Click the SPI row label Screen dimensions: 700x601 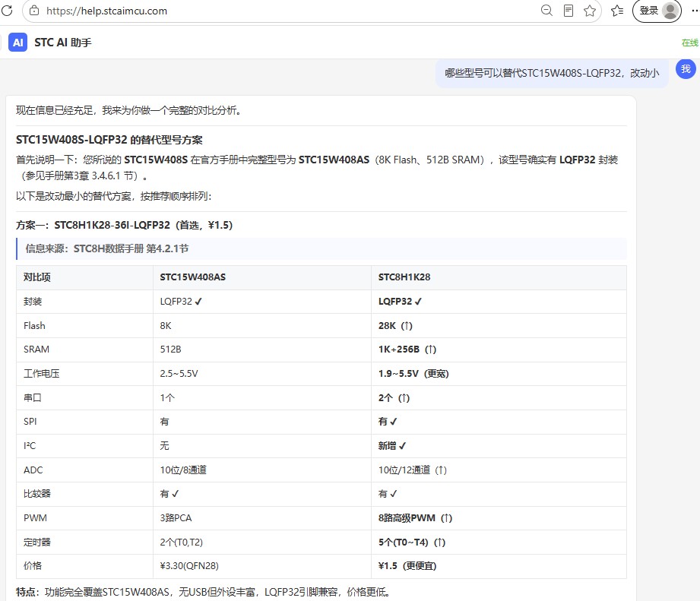(30, 422)
